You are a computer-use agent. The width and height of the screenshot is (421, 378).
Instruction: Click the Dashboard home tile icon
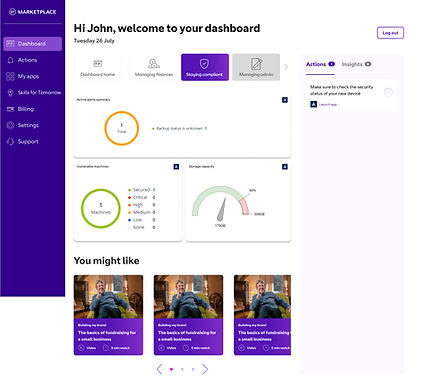tap(97, 63)
